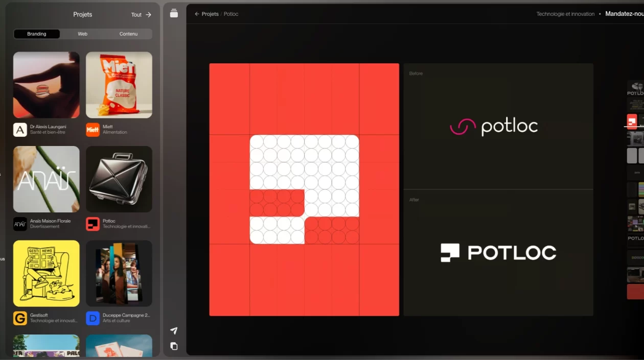This screenshot has width=644, height=360.
Task: Open the Duceppe Campagne portraits thumbnail
Action: point(119,274)
